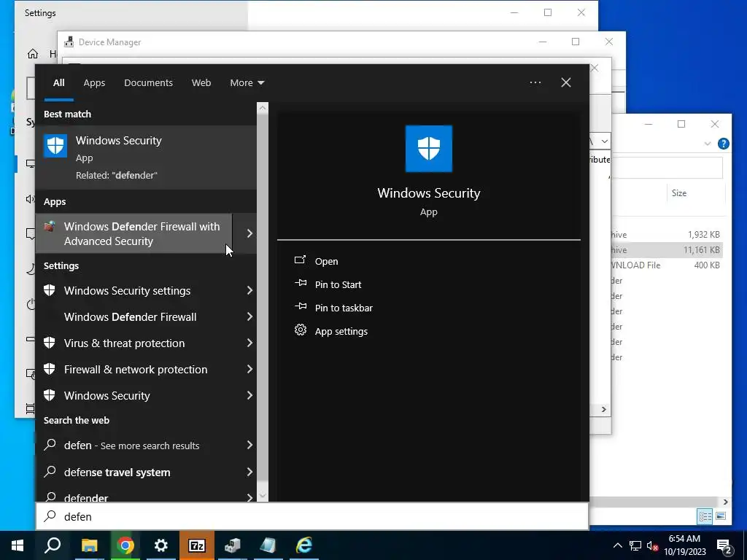Switch to the Web search tab
The image size is (747, 560).
[x=201, y=83]
